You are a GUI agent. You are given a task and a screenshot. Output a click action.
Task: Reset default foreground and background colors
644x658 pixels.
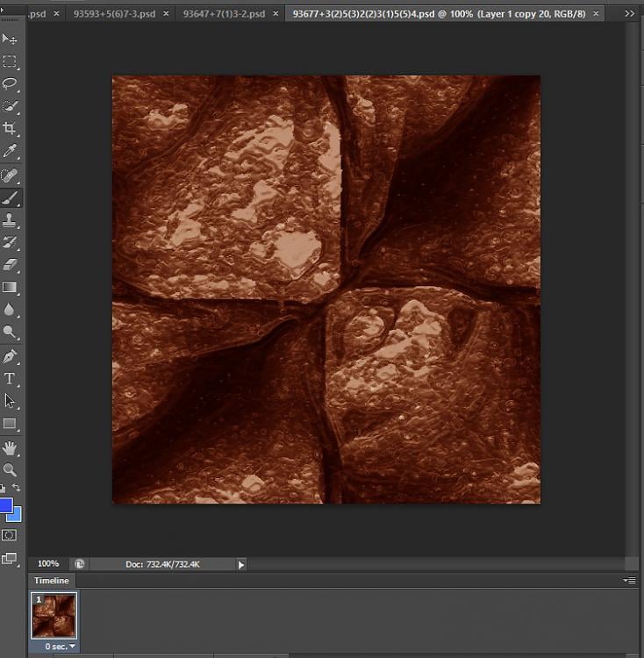click(3, 488)
